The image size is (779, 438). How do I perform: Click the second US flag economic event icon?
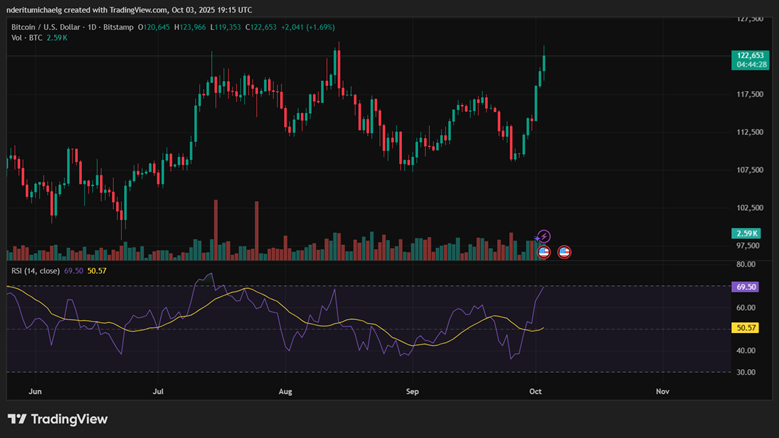click(x=564, y=252)
